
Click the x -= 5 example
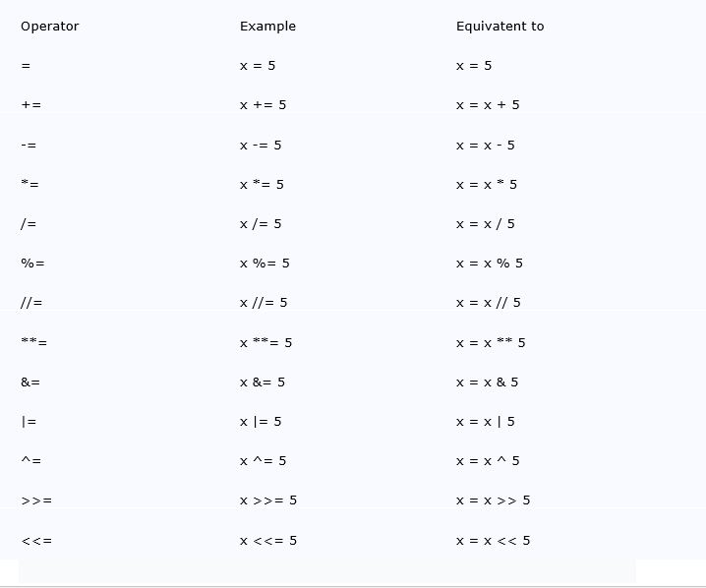(x=261, y=146)
